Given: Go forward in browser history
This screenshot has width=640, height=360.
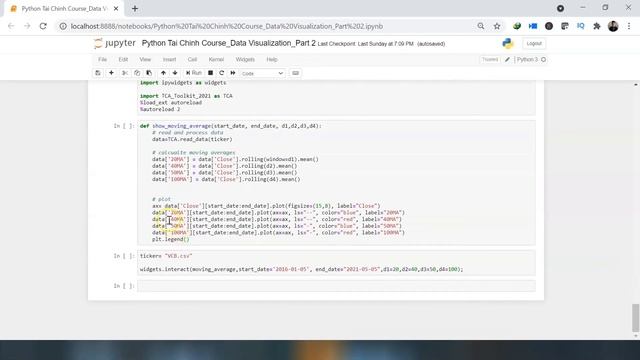Looking at the screenshot, I should click(27, 26).
